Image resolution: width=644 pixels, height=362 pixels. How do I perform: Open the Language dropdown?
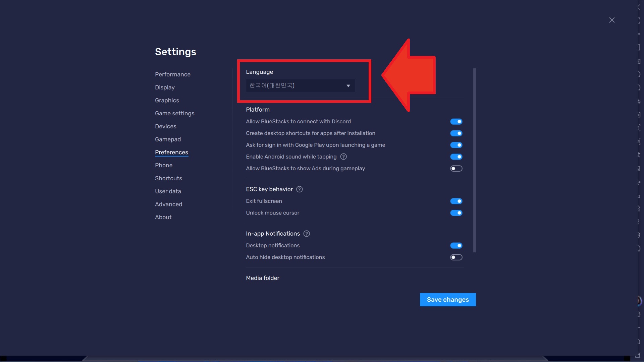pyautogui.click(x=301, y=85)
